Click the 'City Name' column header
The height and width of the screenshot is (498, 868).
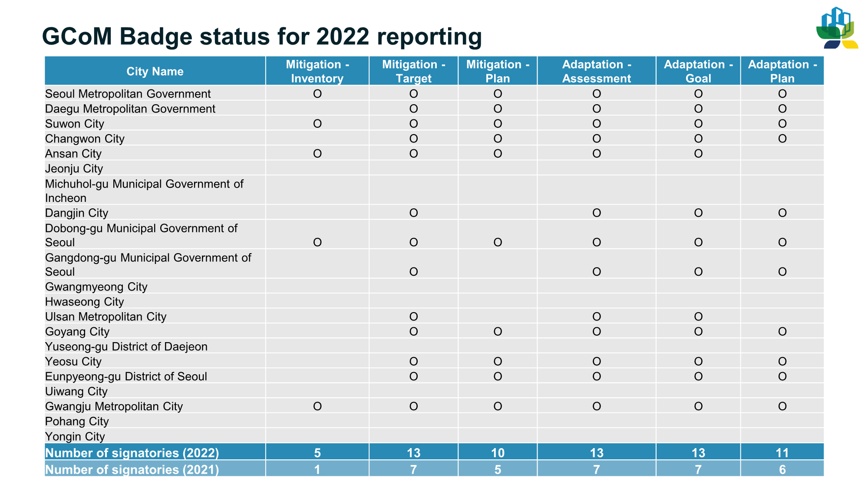(155, 71)
